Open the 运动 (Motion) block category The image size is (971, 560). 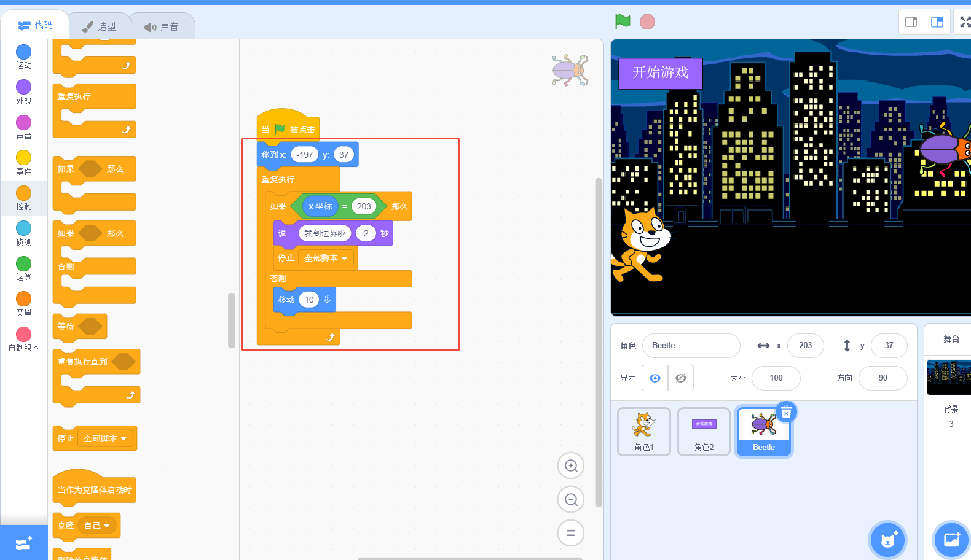23,57
